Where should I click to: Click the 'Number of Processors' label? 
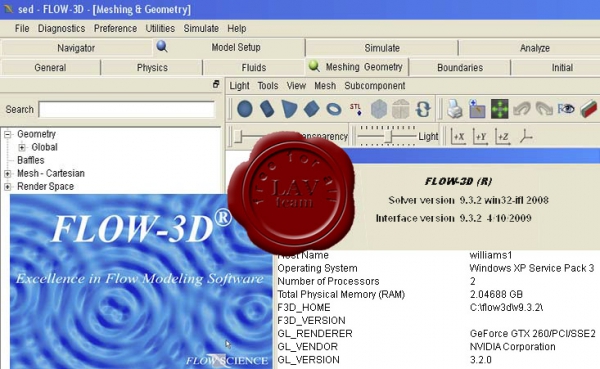(x=328, y=281)
